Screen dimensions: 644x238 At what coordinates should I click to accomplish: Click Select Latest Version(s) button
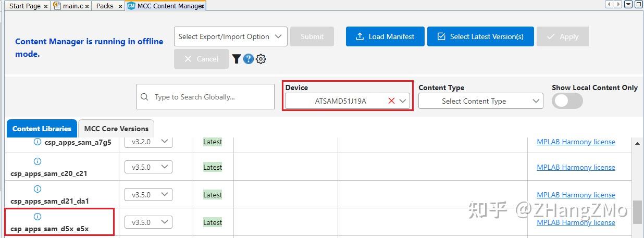480,36
